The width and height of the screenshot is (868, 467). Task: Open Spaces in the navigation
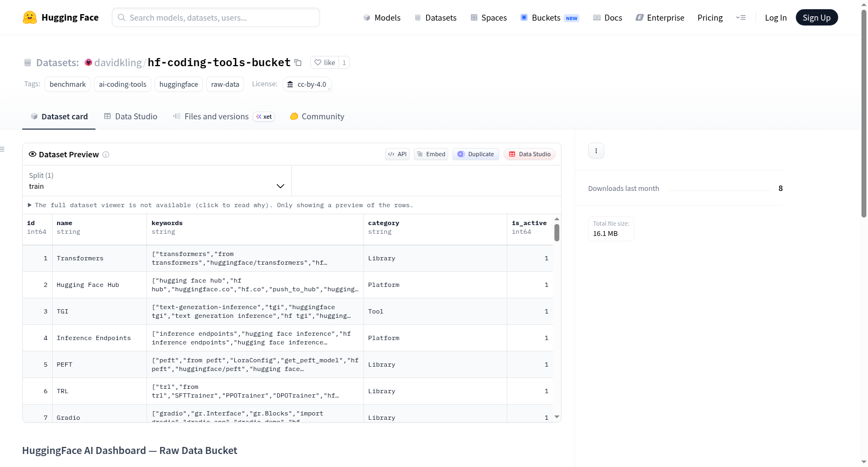coord(489,17)
